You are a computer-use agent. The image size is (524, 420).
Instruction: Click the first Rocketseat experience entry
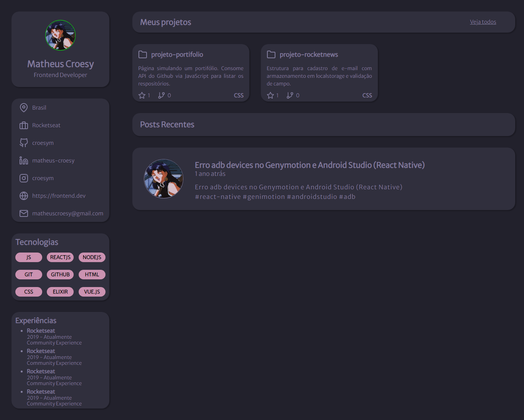click(41, 330)
